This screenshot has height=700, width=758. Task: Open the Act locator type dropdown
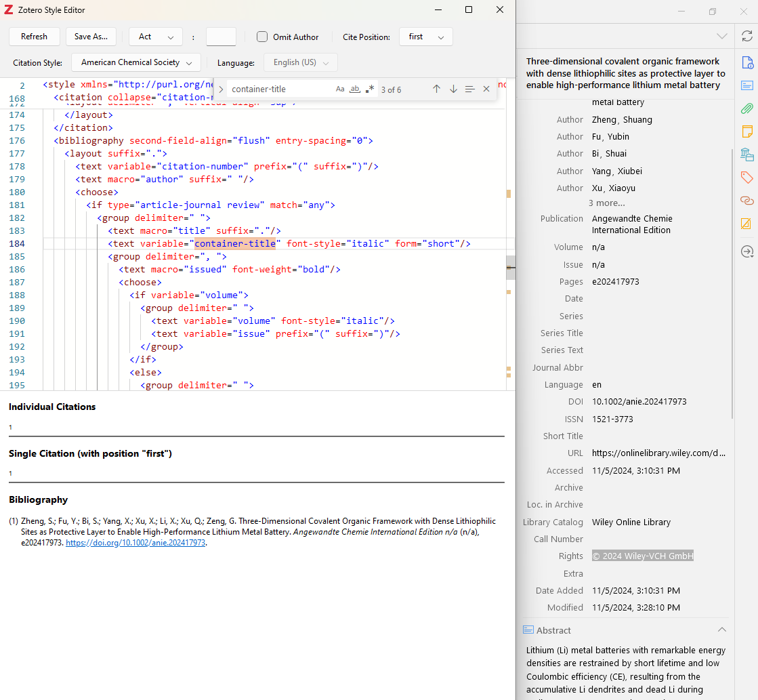point(156,37)
